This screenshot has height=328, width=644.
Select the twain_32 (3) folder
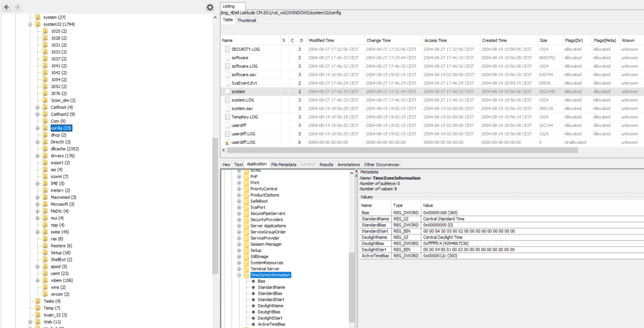click(x=55, y=315)
